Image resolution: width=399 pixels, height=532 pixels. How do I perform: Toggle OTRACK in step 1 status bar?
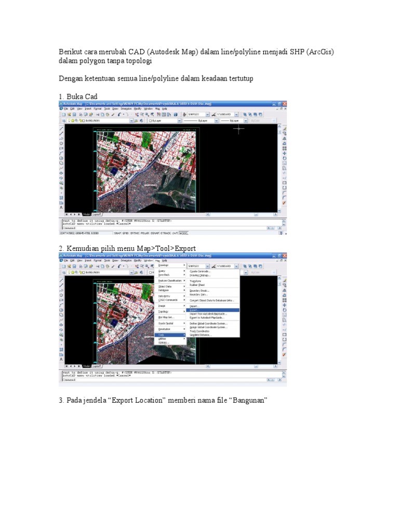click(166, 233)
